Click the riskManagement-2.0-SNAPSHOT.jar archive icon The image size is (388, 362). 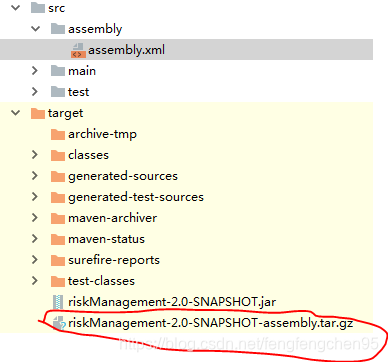[x=58, y=302]
